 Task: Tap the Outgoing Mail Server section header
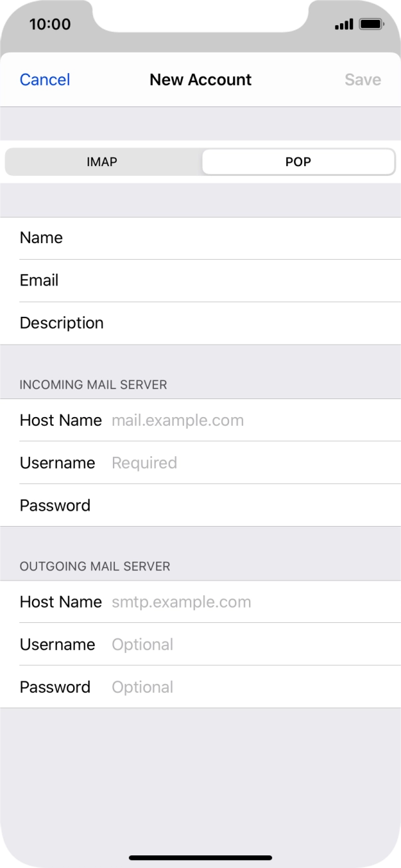(x=95, y=566)
